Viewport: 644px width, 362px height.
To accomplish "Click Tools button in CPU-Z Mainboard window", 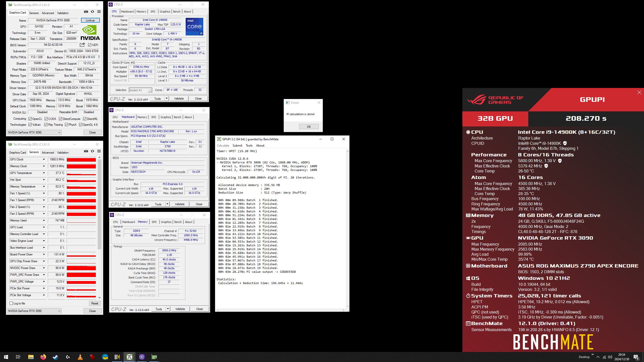I will coord(158,204).
